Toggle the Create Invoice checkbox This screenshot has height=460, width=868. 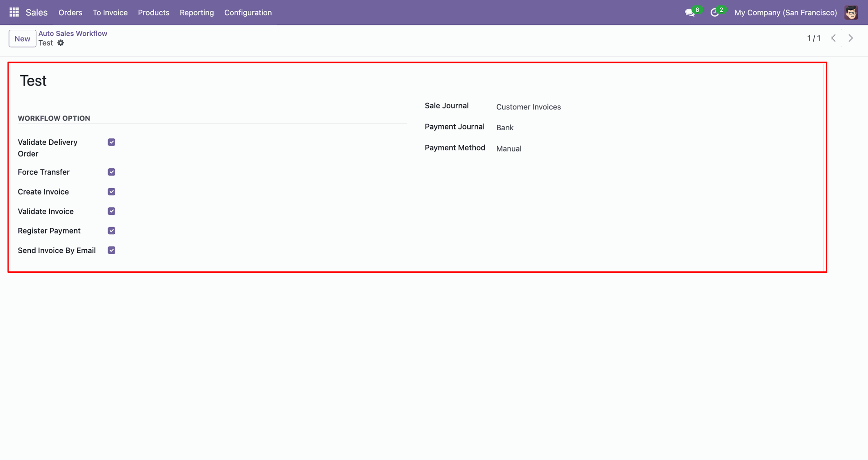[x=112, y=192]
